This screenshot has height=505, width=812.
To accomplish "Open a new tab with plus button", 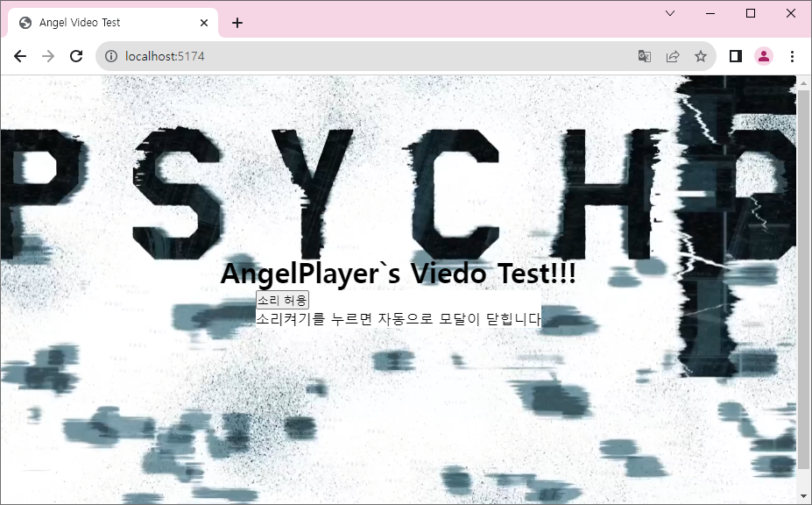I will (x=237, y=23).
